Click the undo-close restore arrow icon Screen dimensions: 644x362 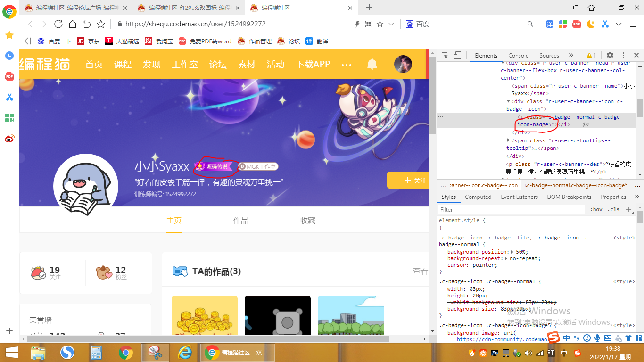coord(87,24)
